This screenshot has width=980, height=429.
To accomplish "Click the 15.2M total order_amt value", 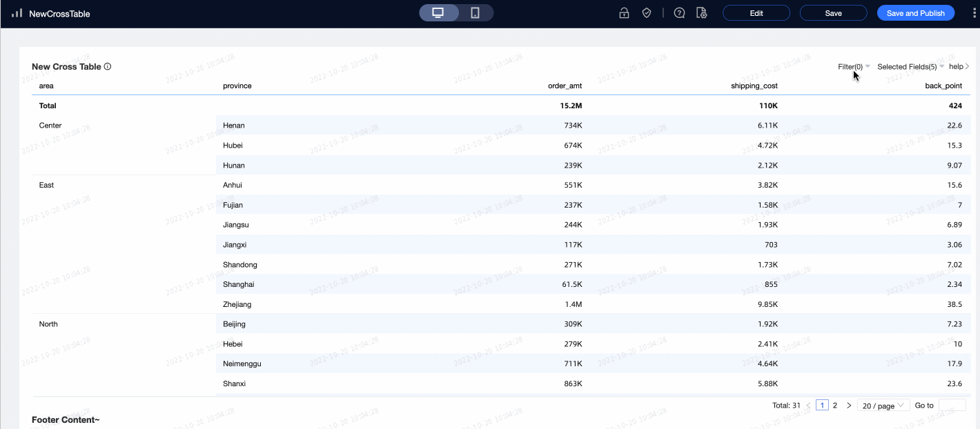I will click(x=571, y=106).
